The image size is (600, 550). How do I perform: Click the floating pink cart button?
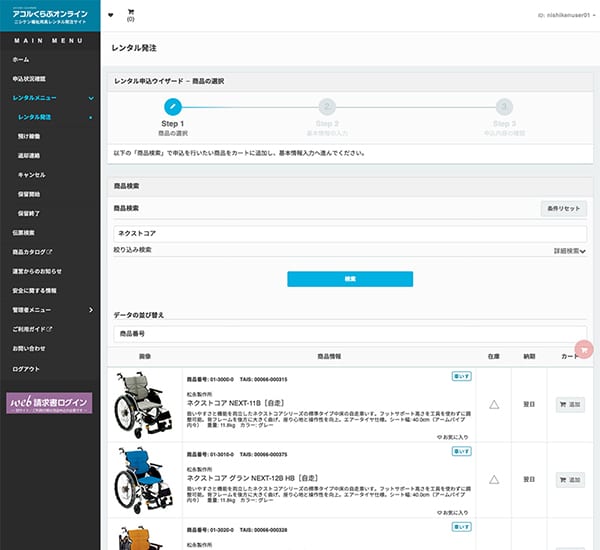[x=585, y=349]
